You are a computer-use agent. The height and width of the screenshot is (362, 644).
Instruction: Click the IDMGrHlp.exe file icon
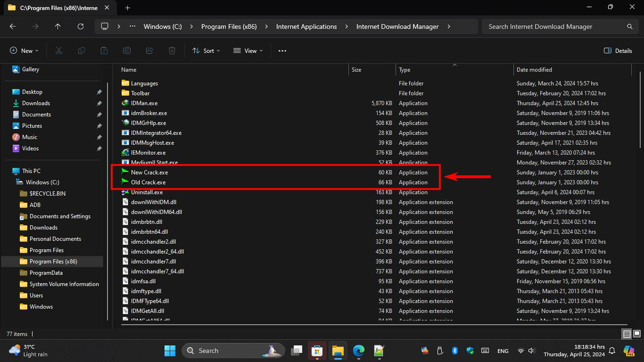point(125,123)
